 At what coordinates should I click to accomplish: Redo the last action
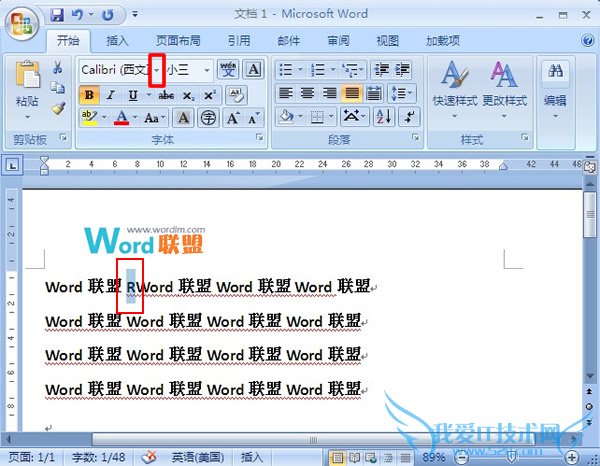pos(108,15)
